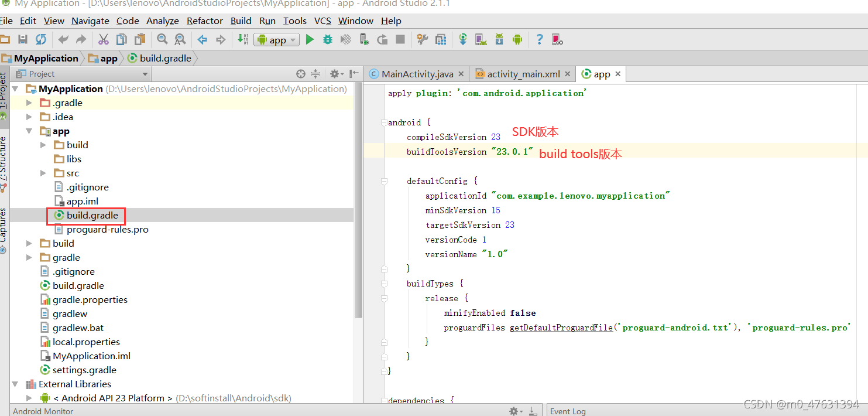Attach debugger to Android process icon
The height and width of the screenshot is (416, 868).
[x=364, y=39]
